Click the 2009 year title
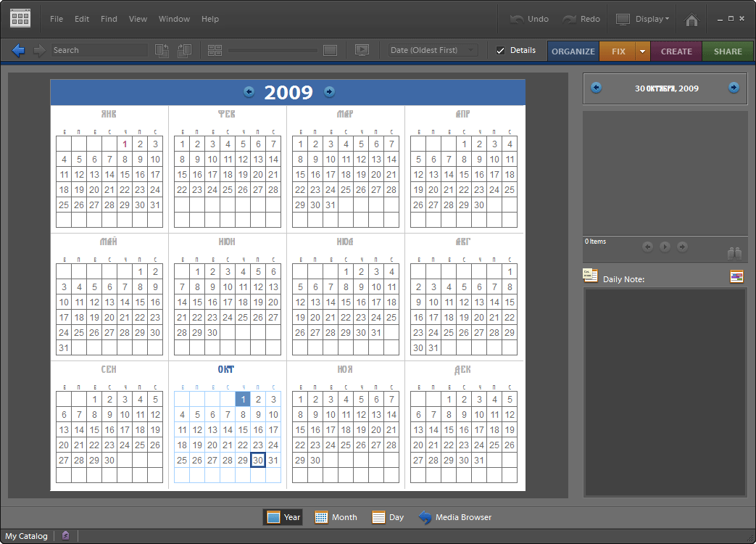The image size is (756, 544). pos(288,92)
